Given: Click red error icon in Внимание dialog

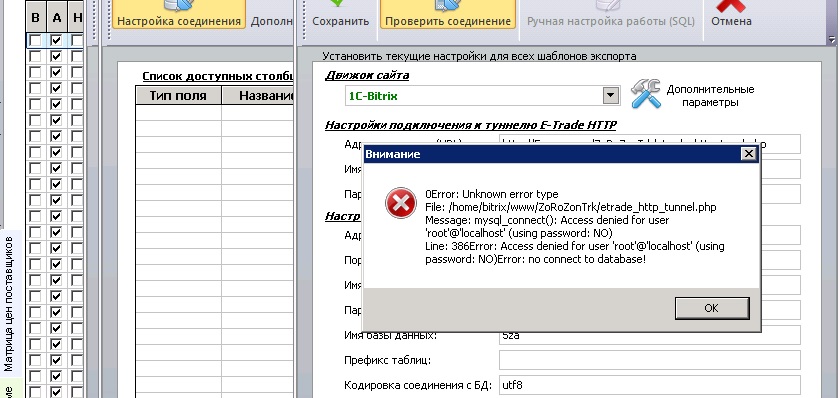Looking at the screenshot, I should pyautogui.click(x=400, y=203).
